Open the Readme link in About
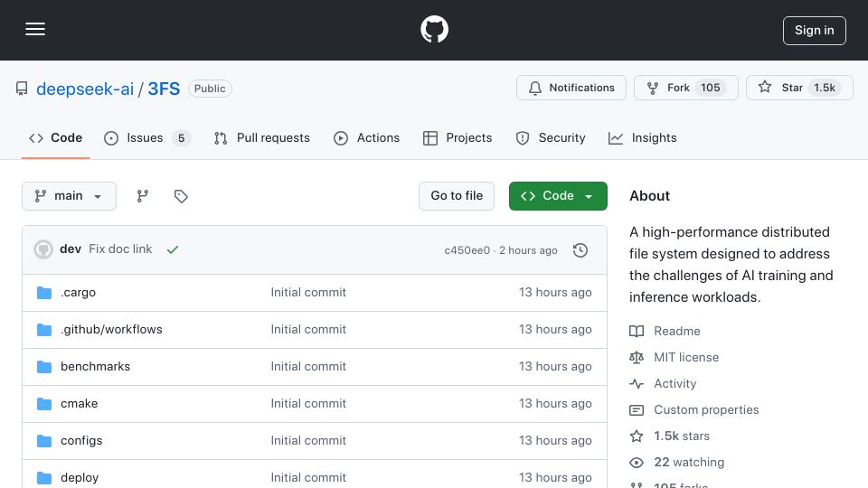 [x=677, y=331]
